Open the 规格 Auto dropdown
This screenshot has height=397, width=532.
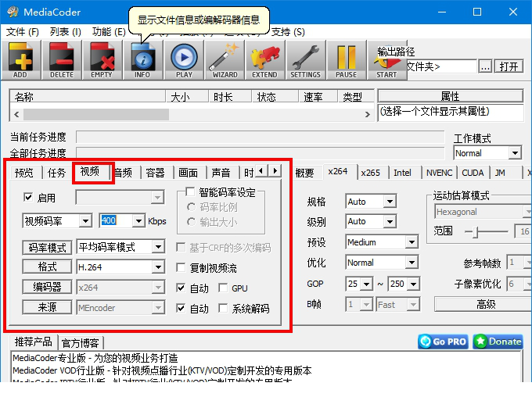click(390, 202)
